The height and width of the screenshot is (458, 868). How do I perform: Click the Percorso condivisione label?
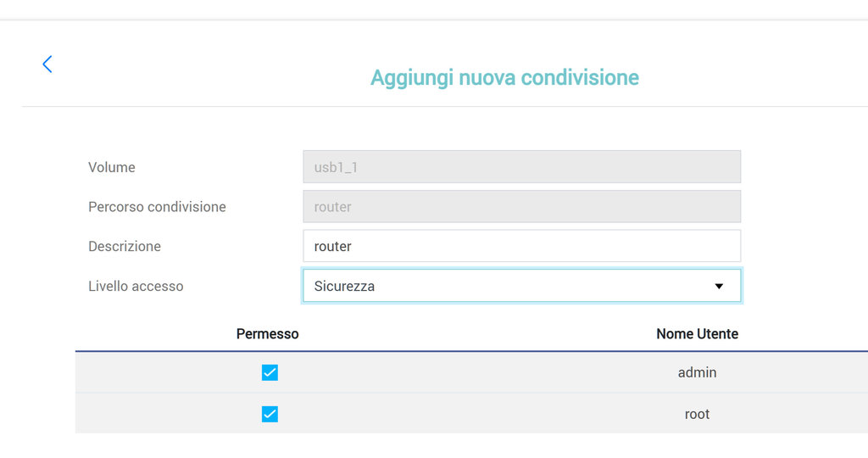pyautogui.click(x=157, y=207)
